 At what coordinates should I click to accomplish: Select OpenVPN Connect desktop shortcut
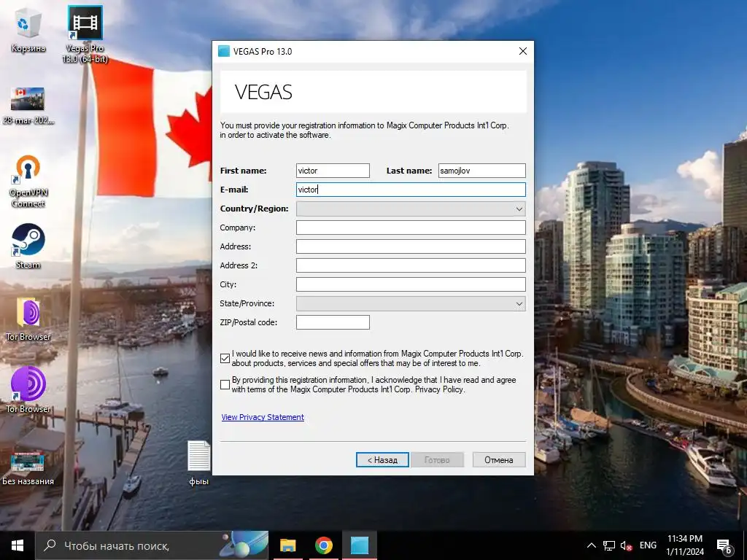[28, 181]
